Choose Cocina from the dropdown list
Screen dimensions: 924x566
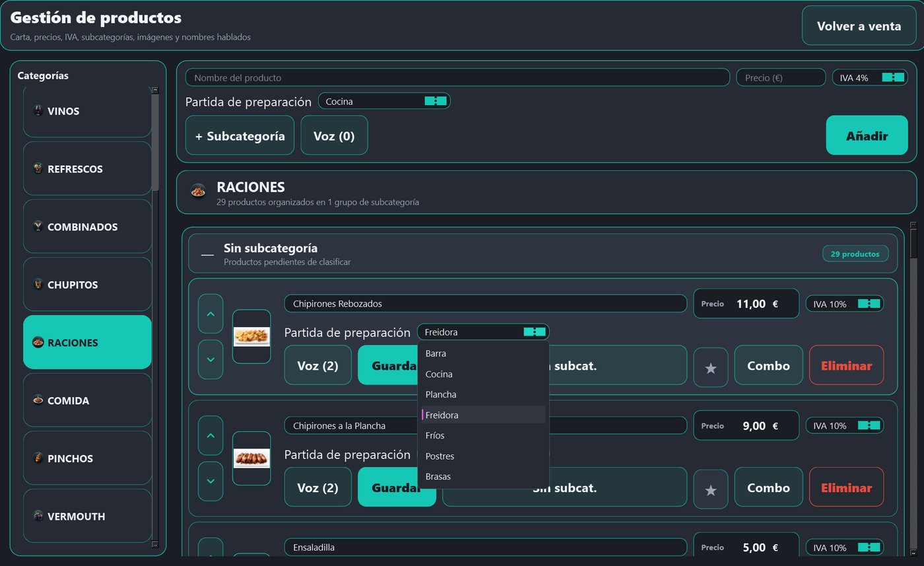483,374
